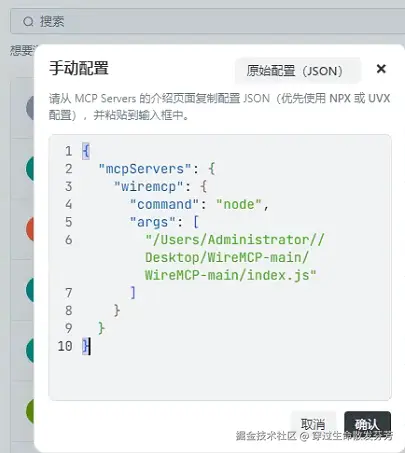Click line number 6 in gutter

pos(69,240)
